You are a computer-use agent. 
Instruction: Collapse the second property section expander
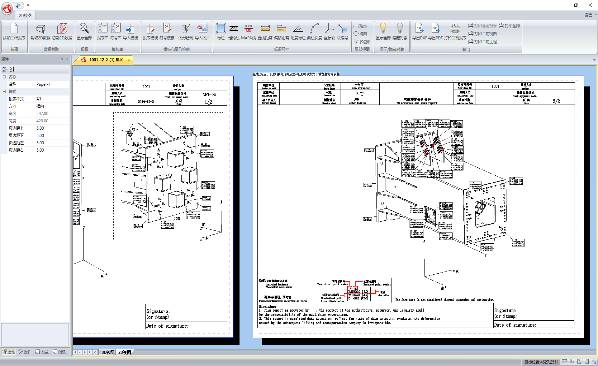coord(5,92)
